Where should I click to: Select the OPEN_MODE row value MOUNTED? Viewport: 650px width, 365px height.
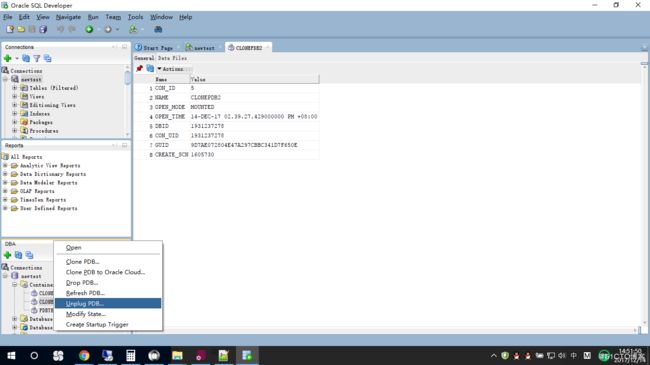202,107
